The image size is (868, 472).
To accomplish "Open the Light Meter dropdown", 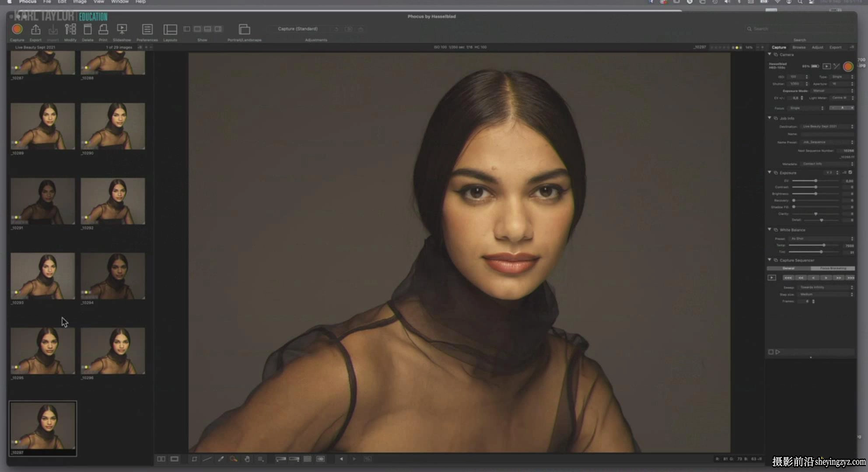I will click(x=842, y=98).
